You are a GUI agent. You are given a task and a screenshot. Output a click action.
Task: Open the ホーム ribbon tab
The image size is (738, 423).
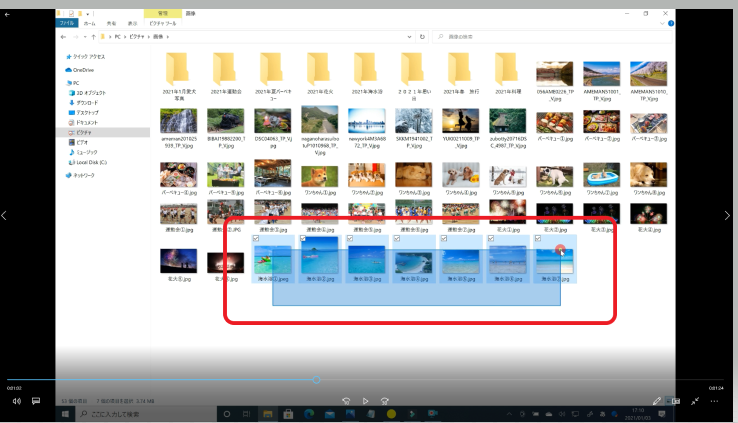(90, 22)
